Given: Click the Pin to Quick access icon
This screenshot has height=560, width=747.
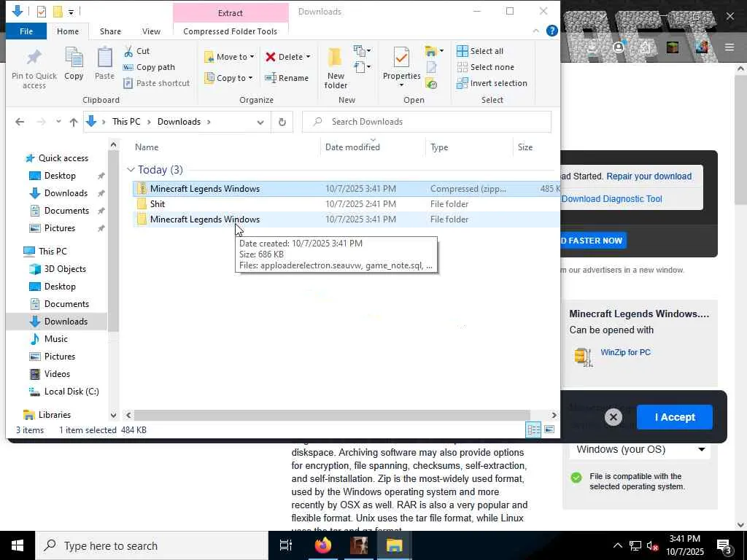Looking at the screenshot, I should pyautogui.click(x=34, y=58).
